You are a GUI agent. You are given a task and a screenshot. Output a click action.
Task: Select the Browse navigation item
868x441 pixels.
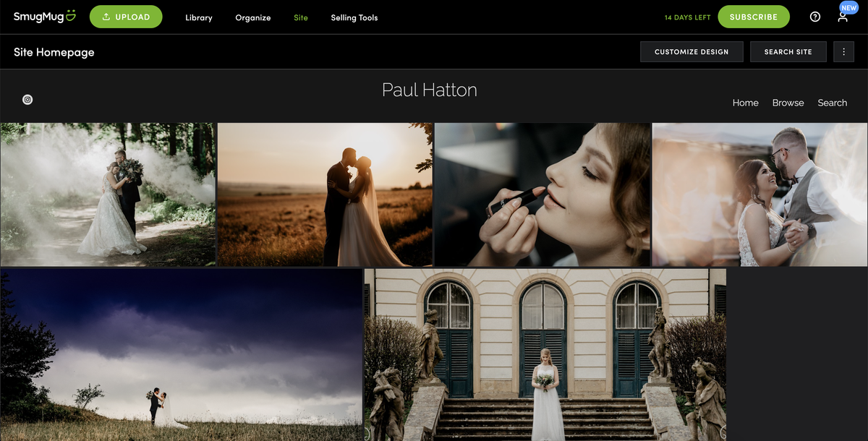[x=788, y=103]
